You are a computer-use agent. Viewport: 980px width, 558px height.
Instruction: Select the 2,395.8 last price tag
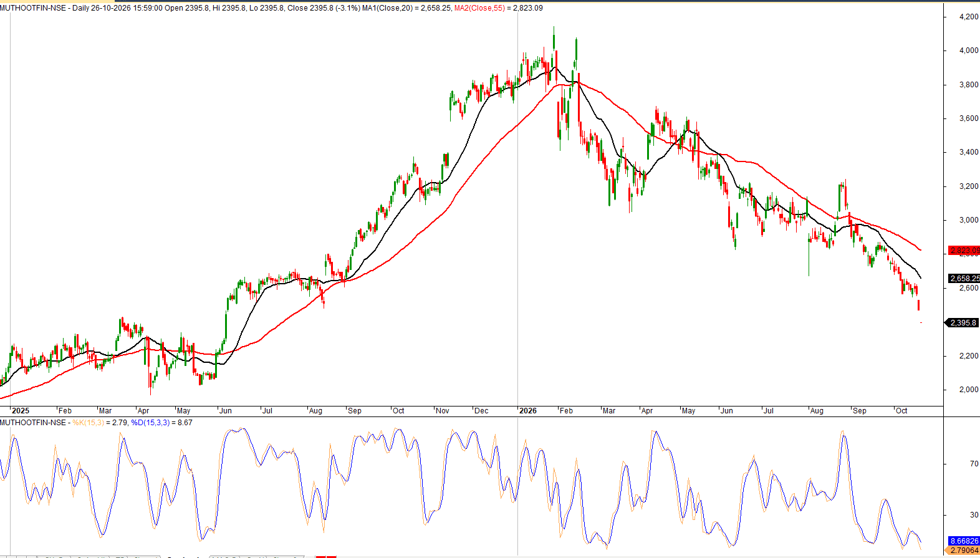[x=963, y=323]
